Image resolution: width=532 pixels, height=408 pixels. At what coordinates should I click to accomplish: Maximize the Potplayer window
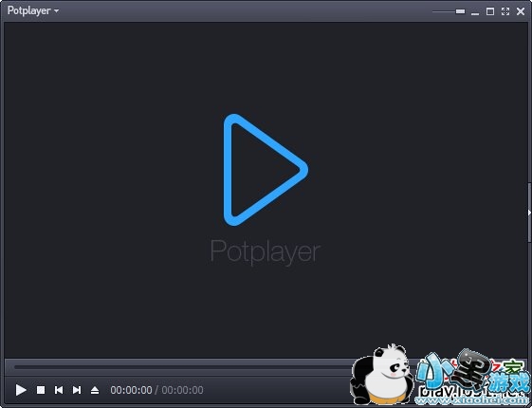(x=490, y=11)
